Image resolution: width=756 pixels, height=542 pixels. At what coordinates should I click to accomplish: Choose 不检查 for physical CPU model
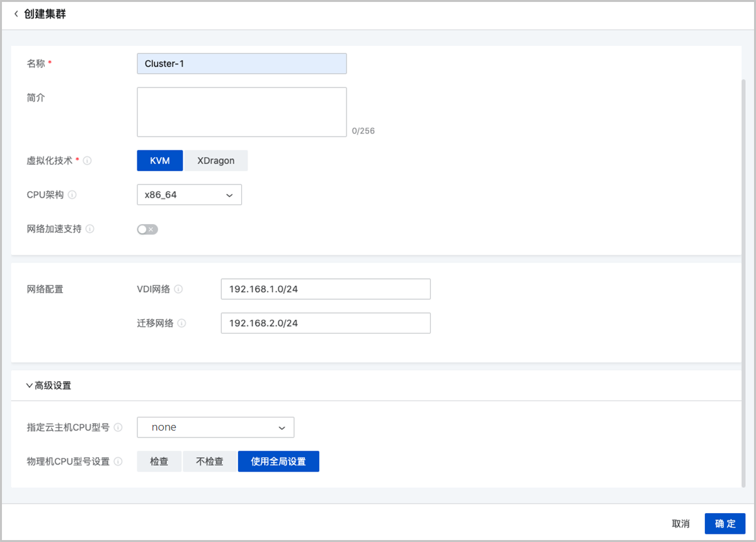210,461
